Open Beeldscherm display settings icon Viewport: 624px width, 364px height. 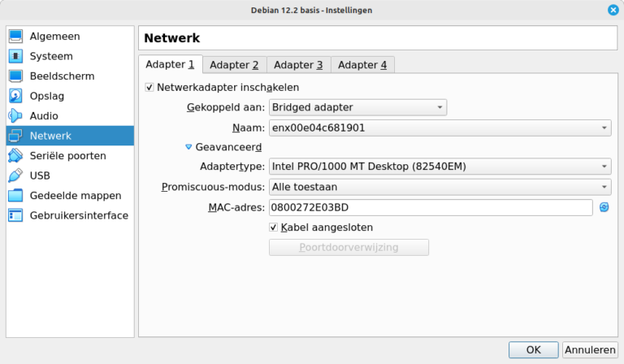click(x=15, y=76)
